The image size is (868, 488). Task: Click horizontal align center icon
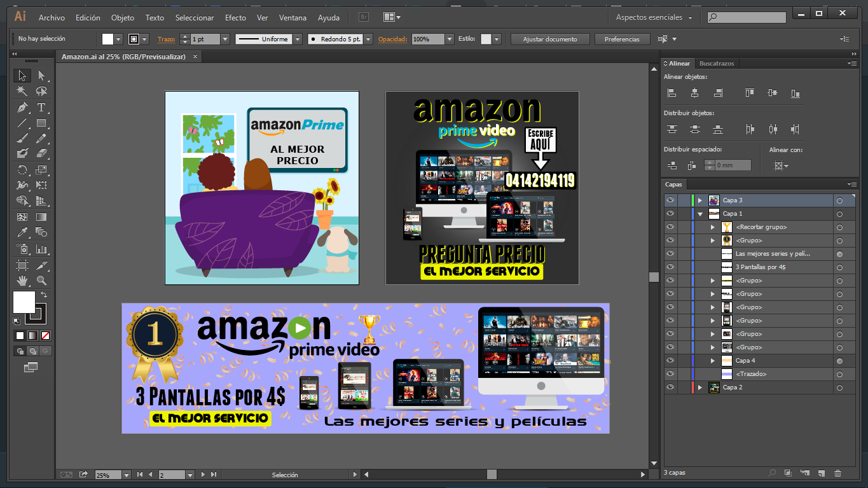coord(694,93)
